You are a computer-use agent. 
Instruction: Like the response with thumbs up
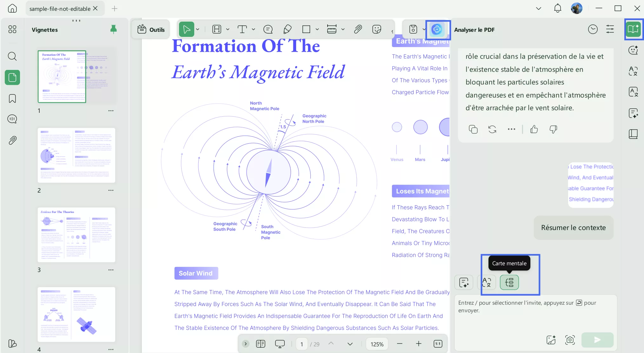pyautogui.click(x=534, y=129)
